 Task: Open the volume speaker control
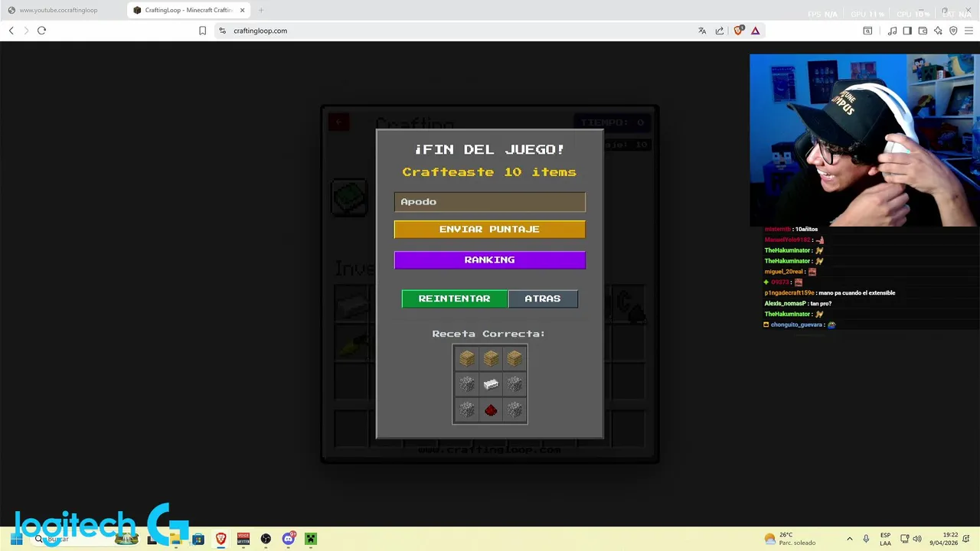917,539
